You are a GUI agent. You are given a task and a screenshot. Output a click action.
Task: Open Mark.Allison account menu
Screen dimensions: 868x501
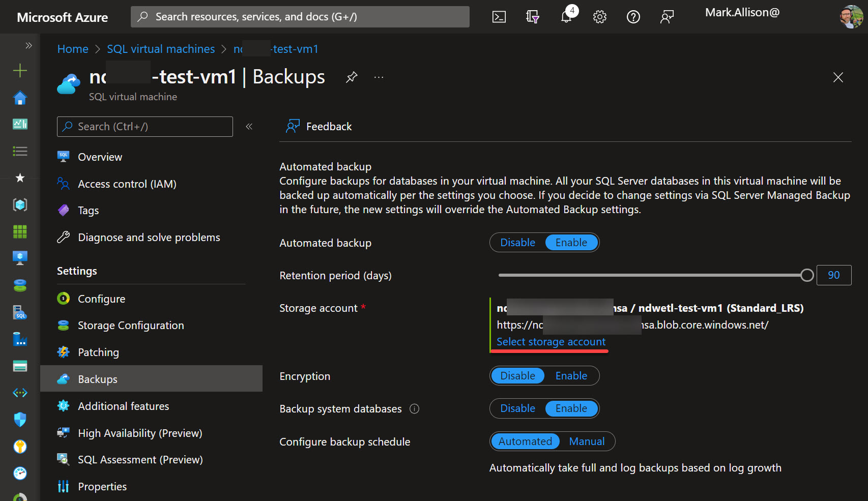pyautogui.click(x=742, y=13)
